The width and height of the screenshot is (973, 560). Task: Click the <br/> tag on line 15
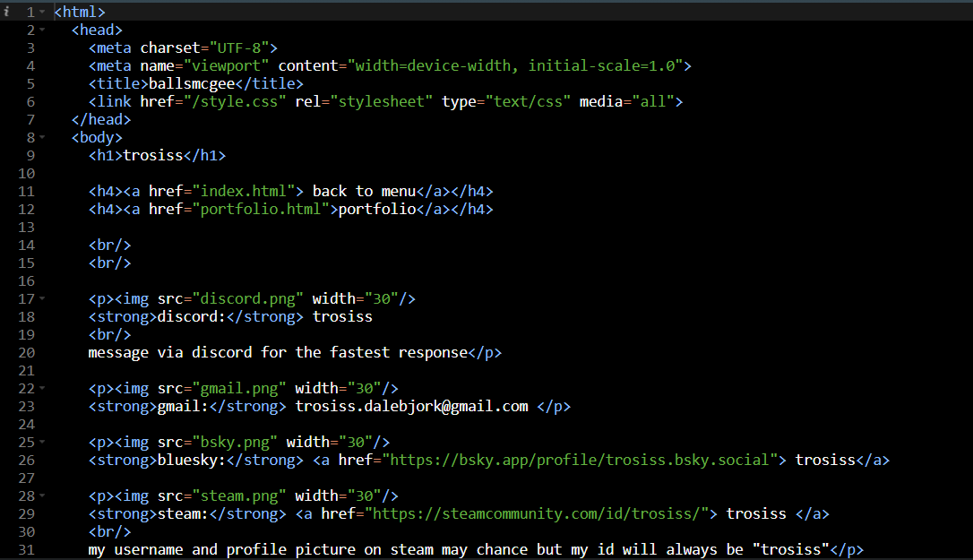click(x=110, y=263)
